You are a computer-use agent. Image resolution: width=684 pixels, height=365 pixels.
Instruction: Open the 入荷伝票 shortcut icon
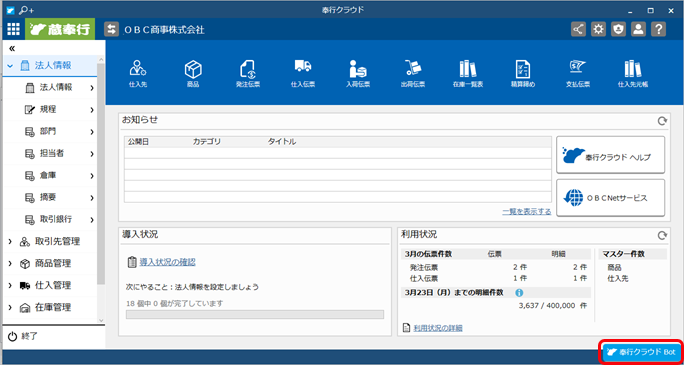[358, 73]
